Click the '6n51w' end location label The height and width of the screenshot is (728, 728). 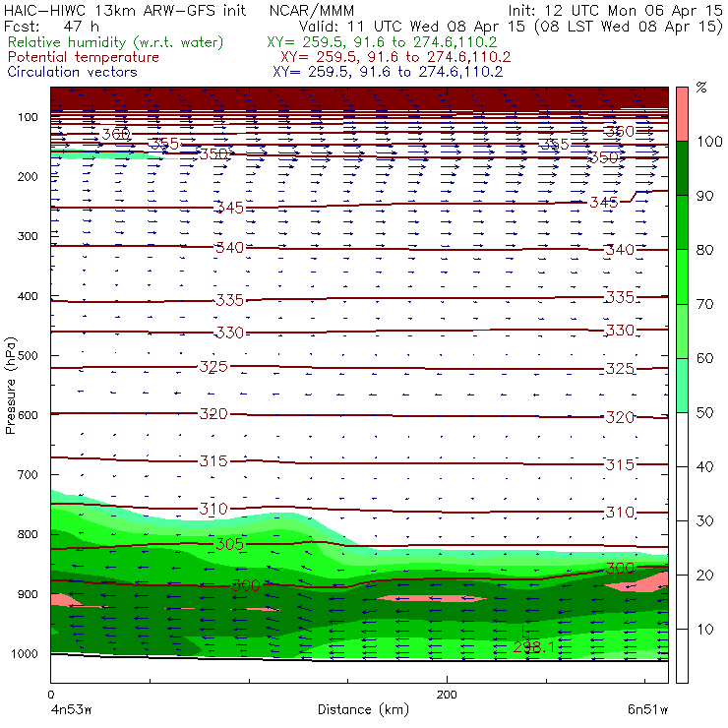click(647, 710)
